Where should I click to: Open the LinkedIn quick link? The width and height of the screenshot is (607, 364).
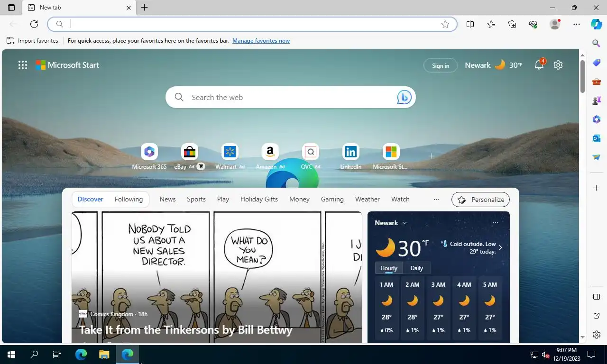tap(351, 157)
